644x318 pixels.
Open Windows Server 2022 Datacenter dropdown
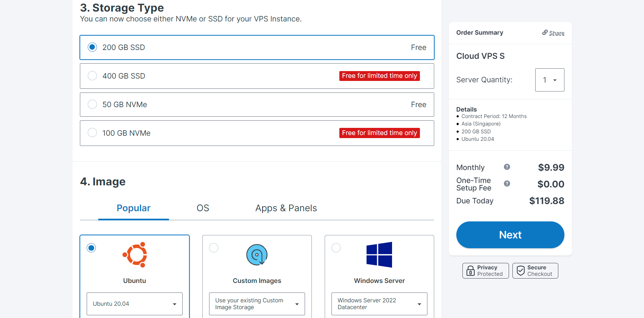click(379, 304)
